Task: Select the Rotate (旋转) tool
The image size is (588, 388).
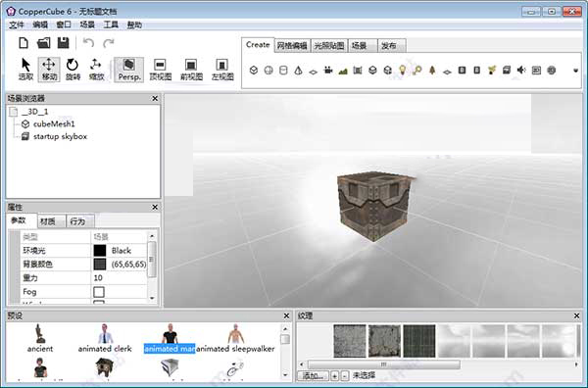Action: (x=73, y=70)
